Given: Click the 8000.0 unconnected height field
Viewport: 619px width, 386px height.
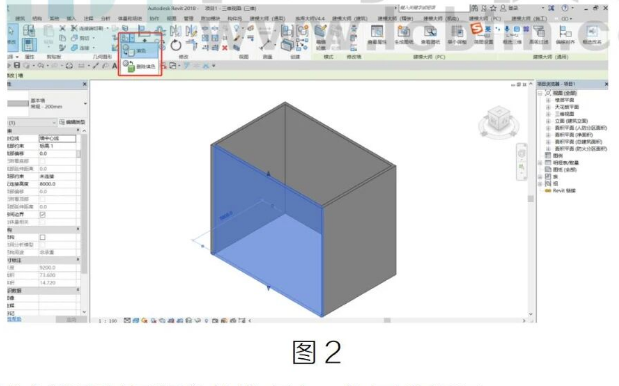Looking at the screenshot, I should 58,184.
